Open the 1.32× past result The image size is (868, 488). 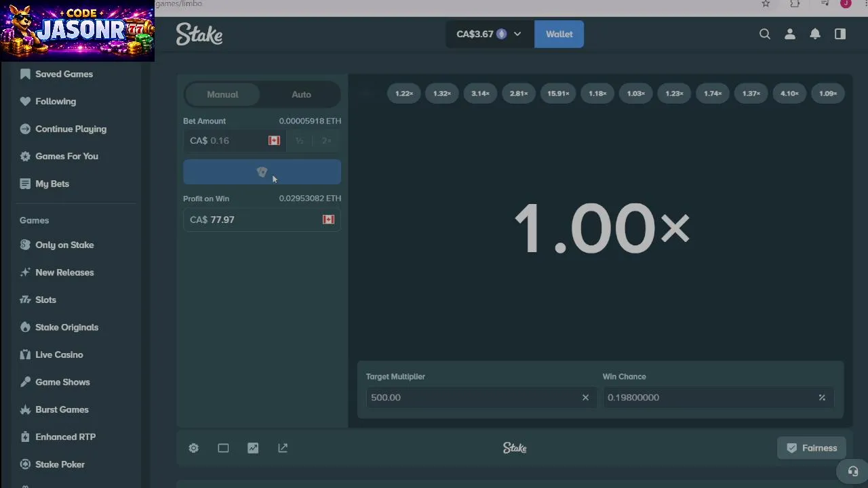point(442,94)
